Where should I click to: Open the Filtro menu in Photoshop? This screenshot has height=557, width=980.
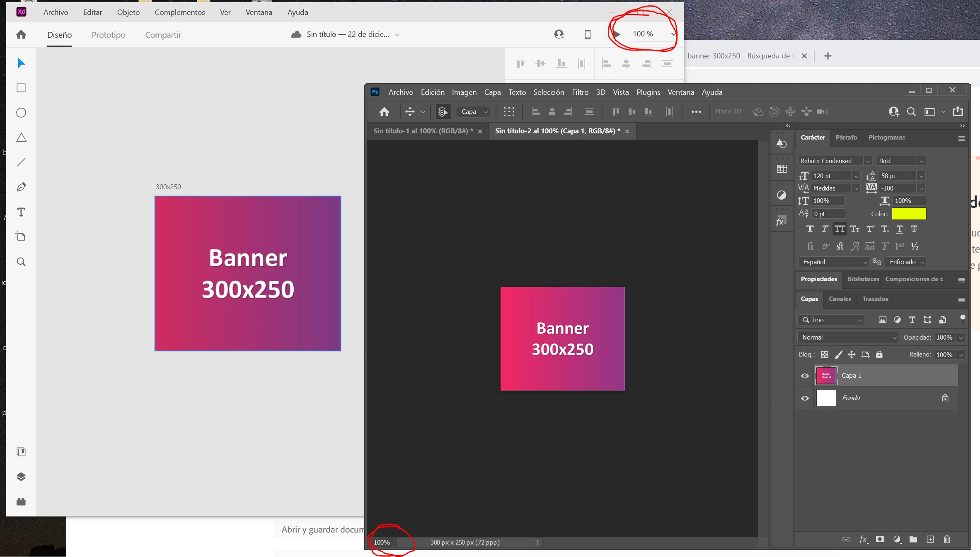(580, 92)
